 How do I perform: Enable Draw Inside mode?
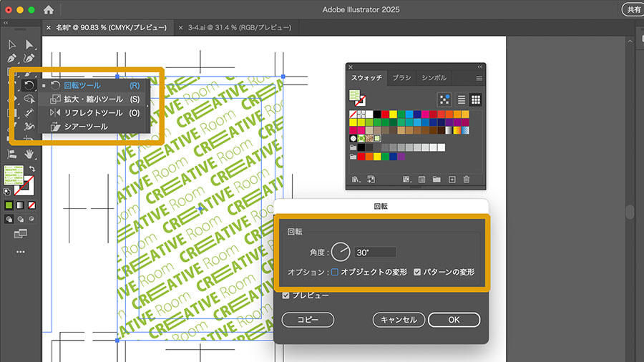coord(31,219)
